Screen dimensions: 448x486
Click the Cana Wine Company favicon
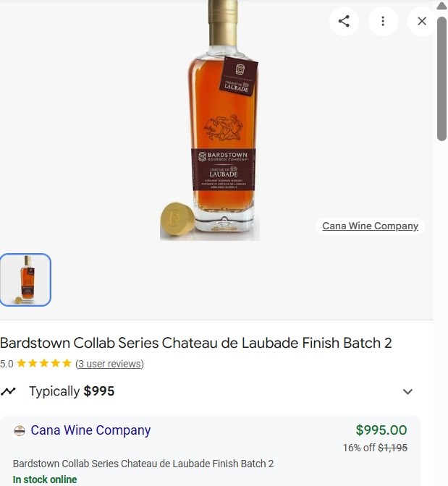click(20, 430)
